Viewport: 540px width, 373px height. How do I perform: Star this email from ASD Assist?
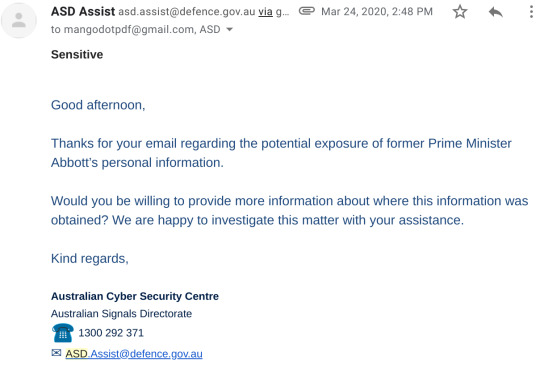tap(460, 12)
